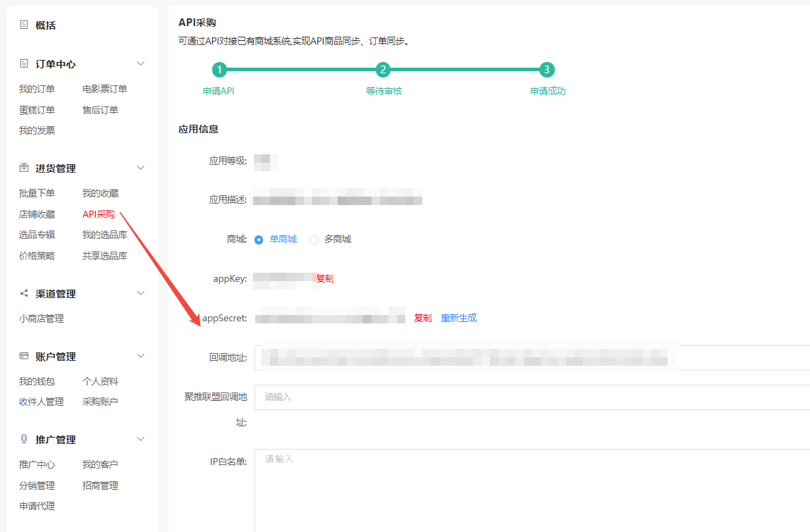Screen dimensions: 810x532
Task: Select the 单商城 radio button
Action: tap(259, 240)
